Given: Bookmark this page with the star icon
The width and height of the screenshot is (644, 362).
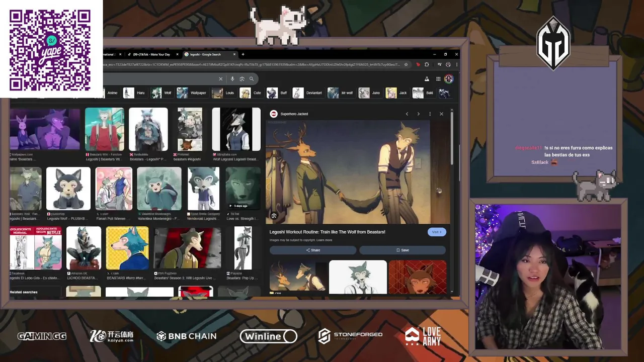Looking at the screenshot, I should tap(406, 64).
